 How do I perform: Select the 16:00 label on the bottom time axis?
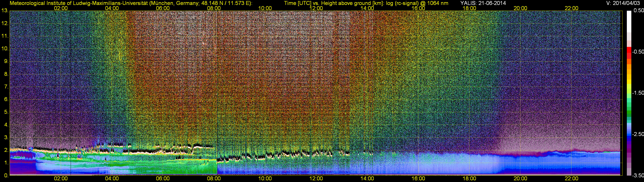[418, 179]
